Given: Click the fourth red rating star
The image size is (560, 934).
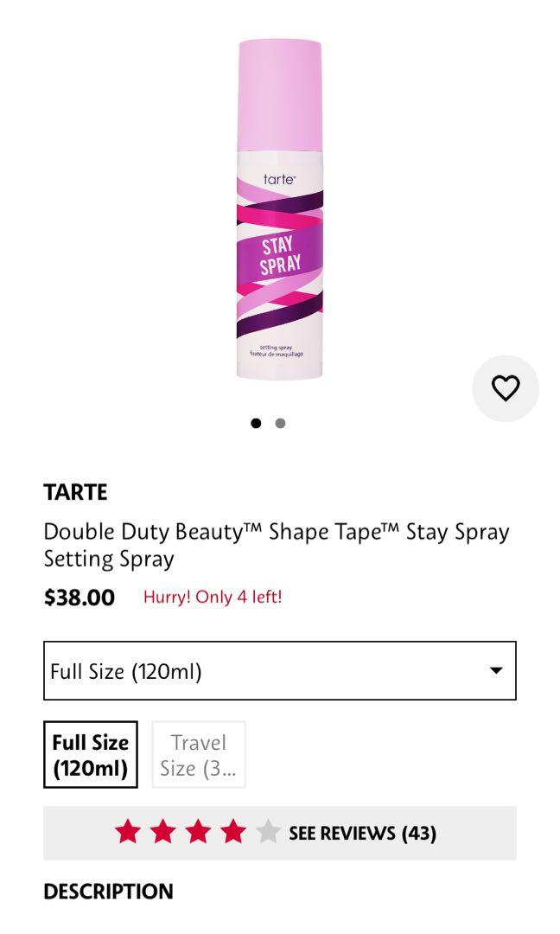Looking at the screenshot, I should (x=232, y=834).
